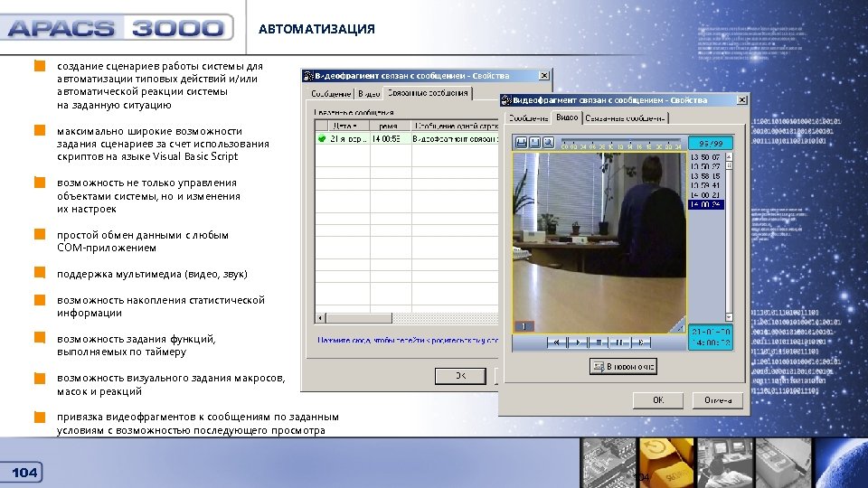
Task: Click the title bar icon of front Свойства window
Action: (x=506, y=100)
